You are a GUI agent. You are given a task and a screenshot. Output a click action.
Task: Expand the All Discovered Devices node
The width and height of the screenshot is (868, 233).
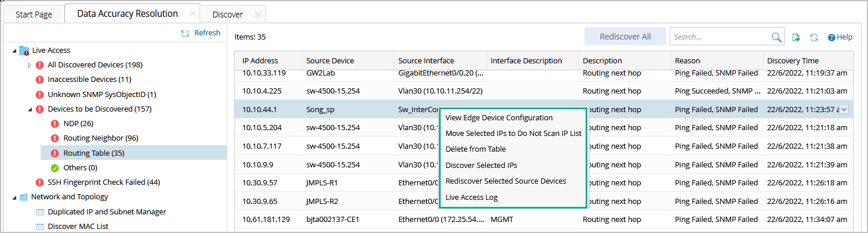click(30, 65)
